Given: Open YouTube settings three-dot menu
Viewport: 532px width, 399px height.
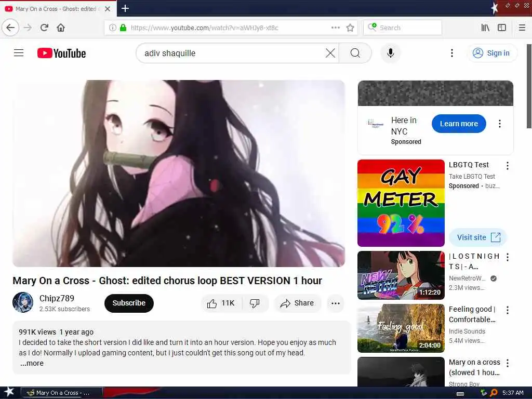Looking at the screenshot, I should (451, 53).
